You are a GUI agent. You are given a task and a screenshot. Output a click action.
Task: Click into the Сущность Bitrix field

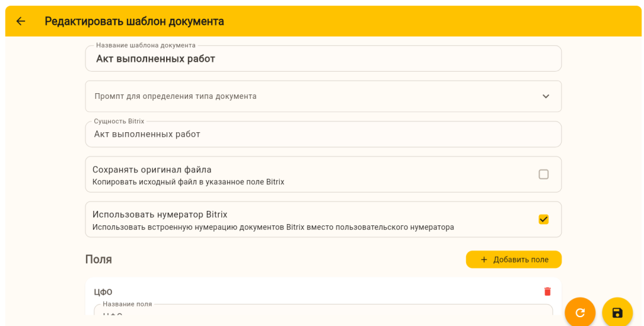click(323, 134)
